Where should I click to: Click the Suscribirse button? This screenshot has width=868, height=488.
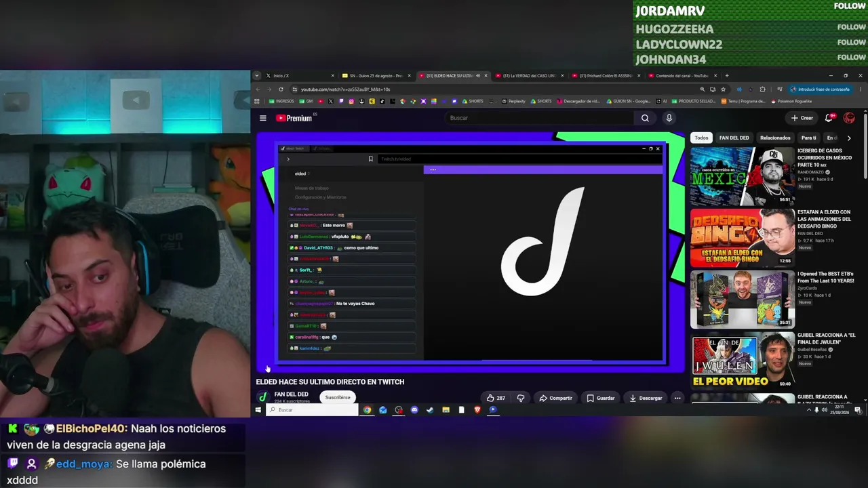(x=338, y=398)
